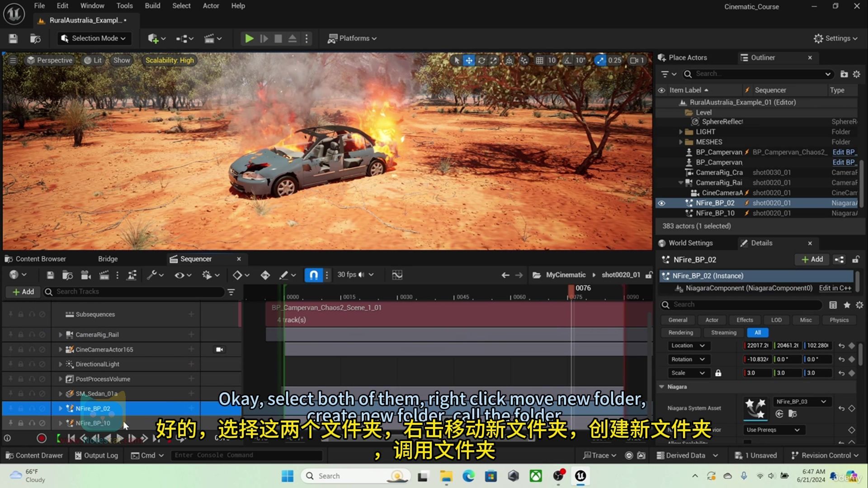This screenshot has width=868, height=488.
Task: Toggle rotation snap angle icon in the viewport
Action: pos(568,60)
